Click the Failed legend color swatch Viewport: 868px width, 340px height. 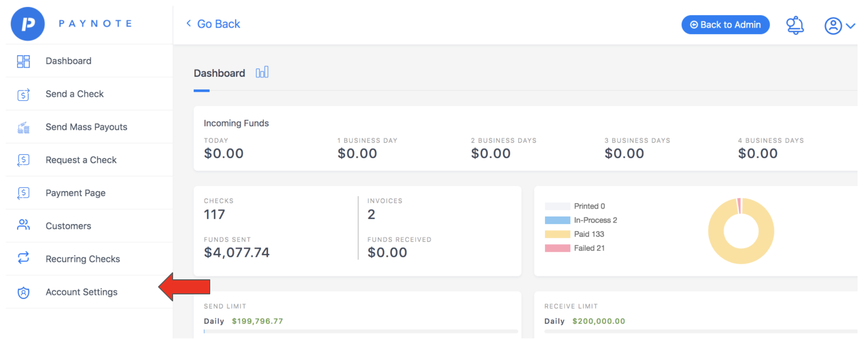pyautogui.click(x=557, y=248)
